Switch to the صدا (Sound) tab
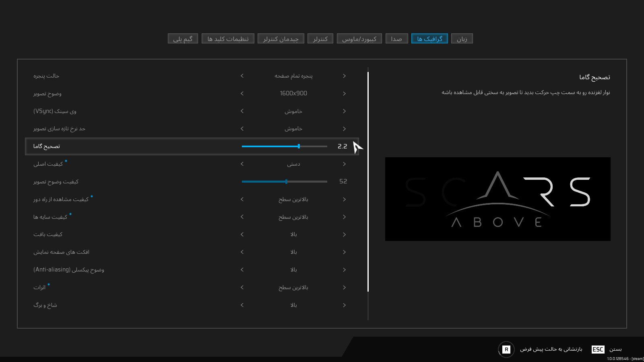 [396, 39]
